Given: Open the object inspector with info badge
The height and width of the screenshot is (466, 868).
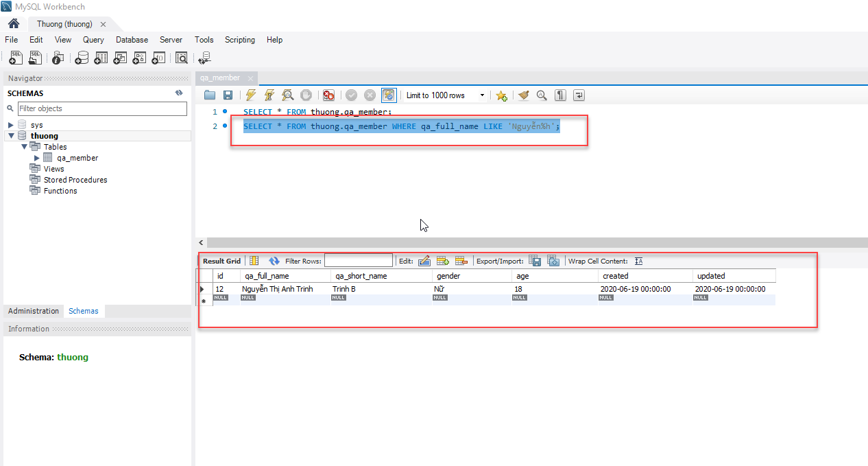Looking at the screenshot, I should 58,58.
